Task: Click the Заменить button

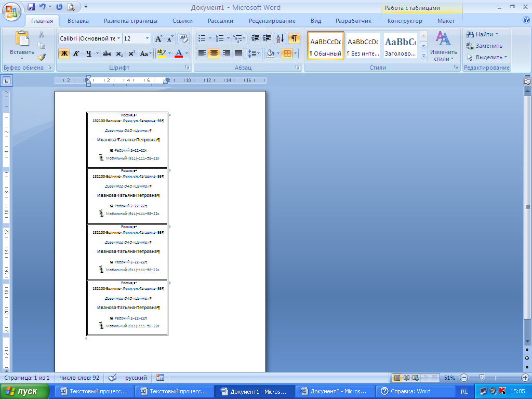Action: tap(485, 46)
